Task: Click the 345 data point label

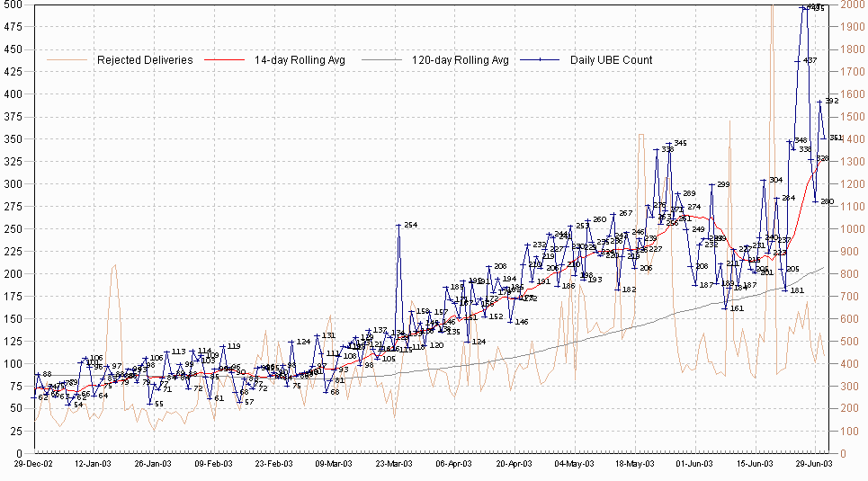Action: pyautogui.click(x=680, y=143)
